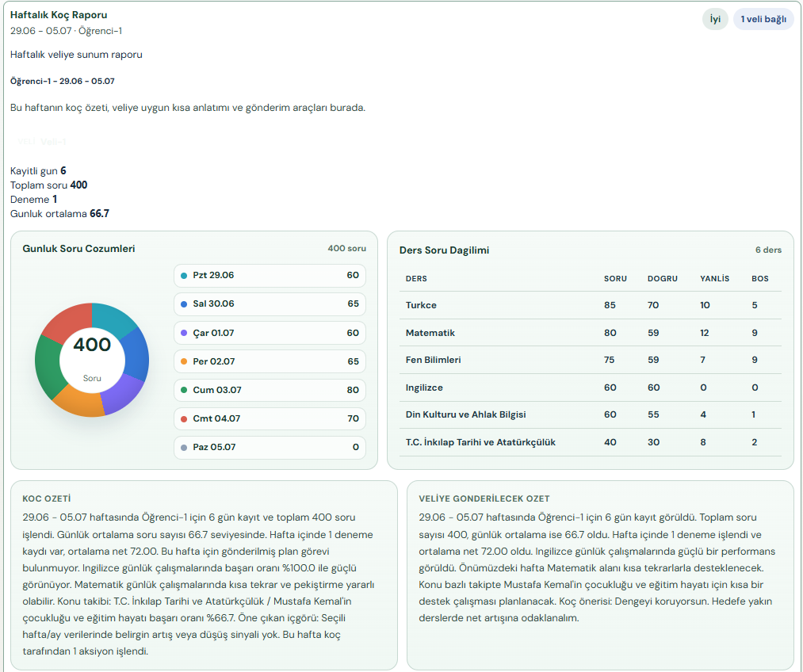The width and height of the screenshot is (803, 672).
Task: Click the blue dot for Sal 30.06
Action: (x=184, y=304)
